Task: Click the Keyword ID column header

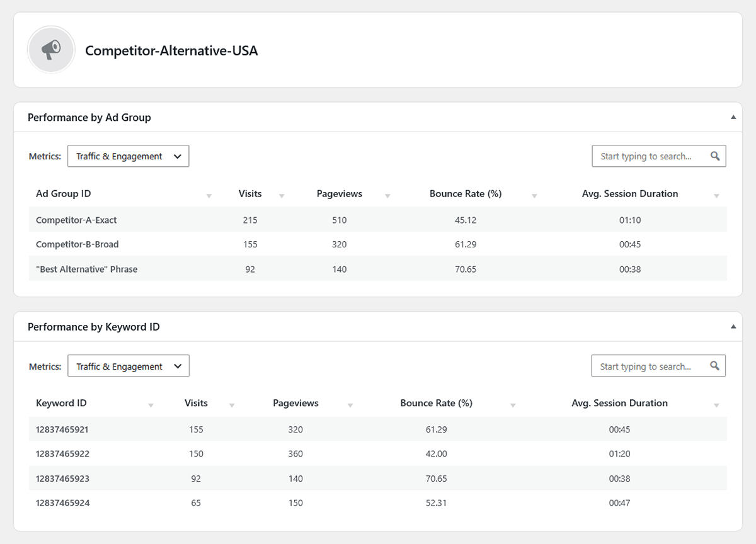Action: click(61, 403)
